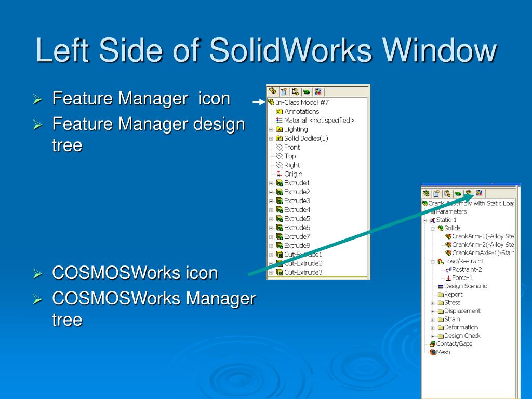Select the 'Design Check' folder label
The height and width of the screenshot is (399, 532).
(x=462, y=336)
